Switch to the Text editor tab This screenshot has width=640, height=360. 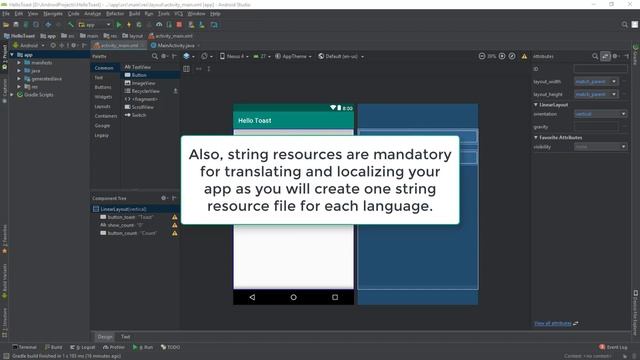pos(125,337)
